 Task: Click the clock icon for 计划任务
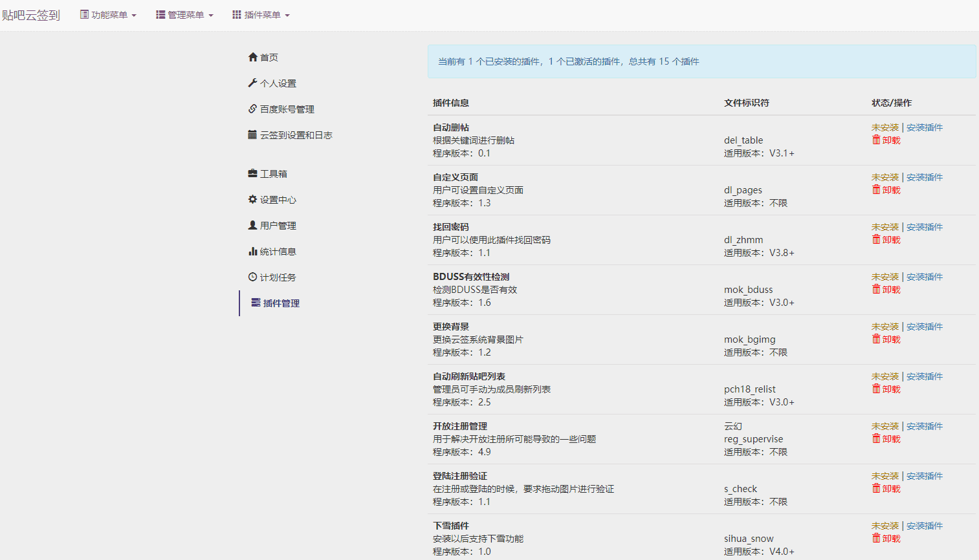point(253,277)
